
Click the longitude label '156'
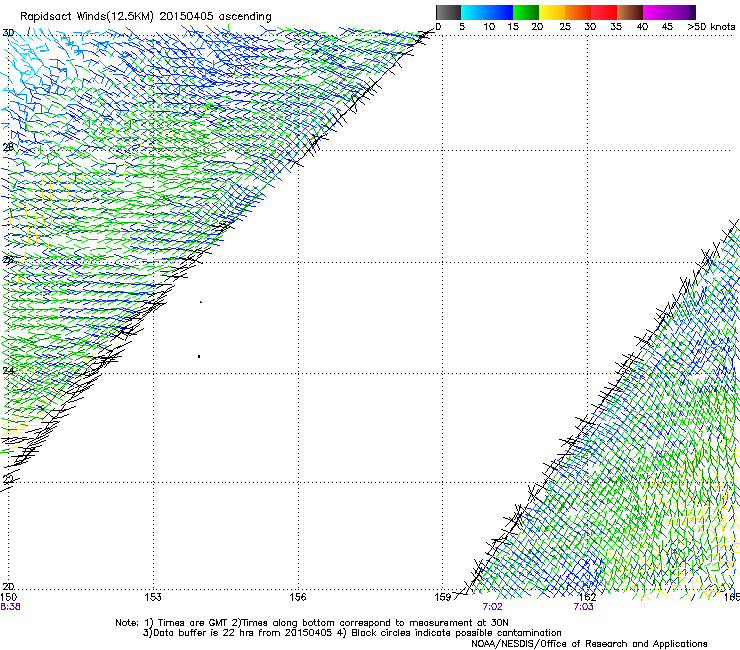point(298,597)
